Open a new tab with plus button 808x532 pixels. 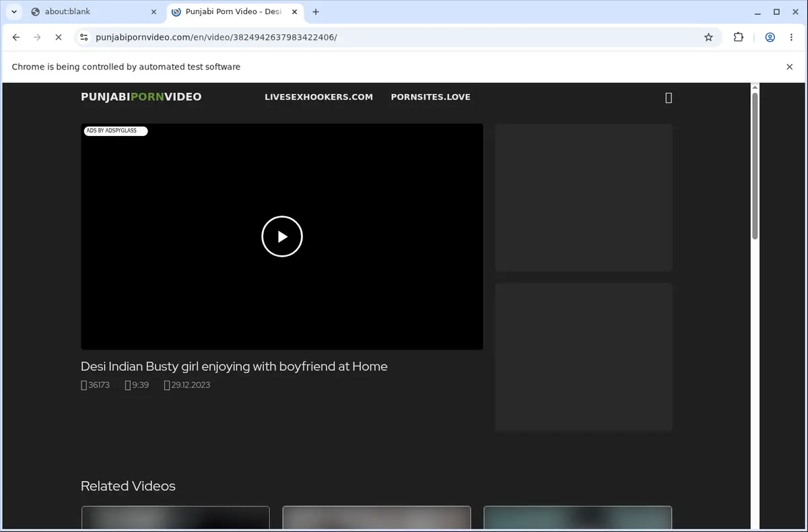coord(316,11)
